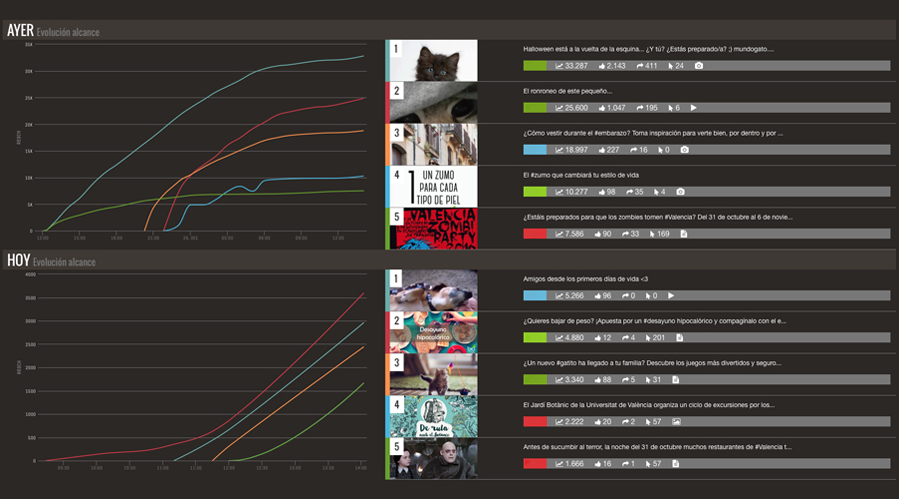Screen dimensions: 899x499
Task: Click document icon on Valencia zombies post
Action: click(683, 234)
